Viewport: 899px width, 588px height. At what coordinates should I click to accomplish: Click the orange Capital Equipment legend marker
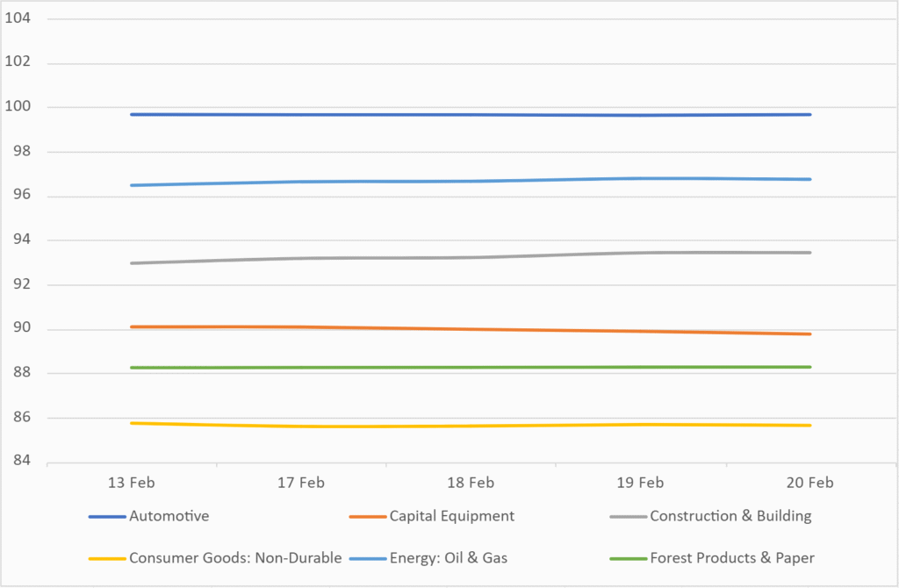pos(368,517)
